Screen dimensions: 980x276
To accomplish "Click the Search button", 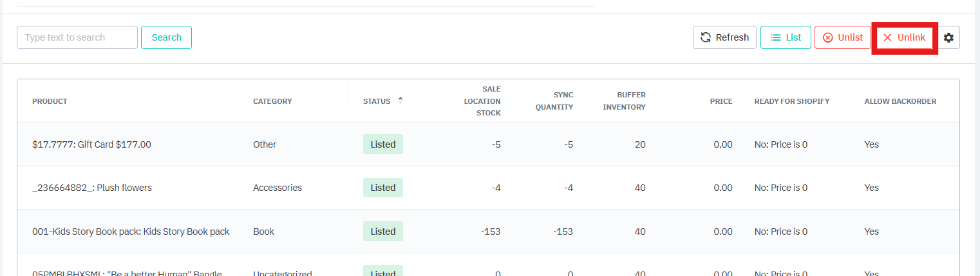I will tap(166, 37).
